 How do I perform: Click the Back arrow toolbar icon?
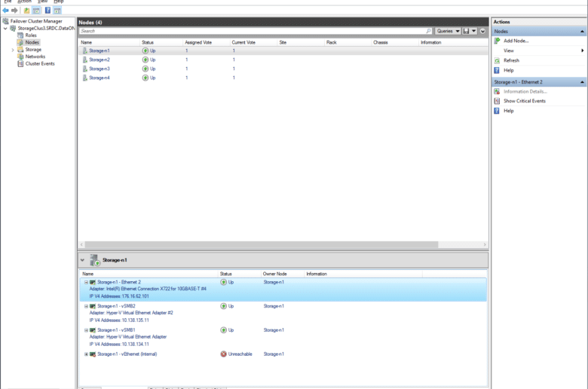(5, 11)
